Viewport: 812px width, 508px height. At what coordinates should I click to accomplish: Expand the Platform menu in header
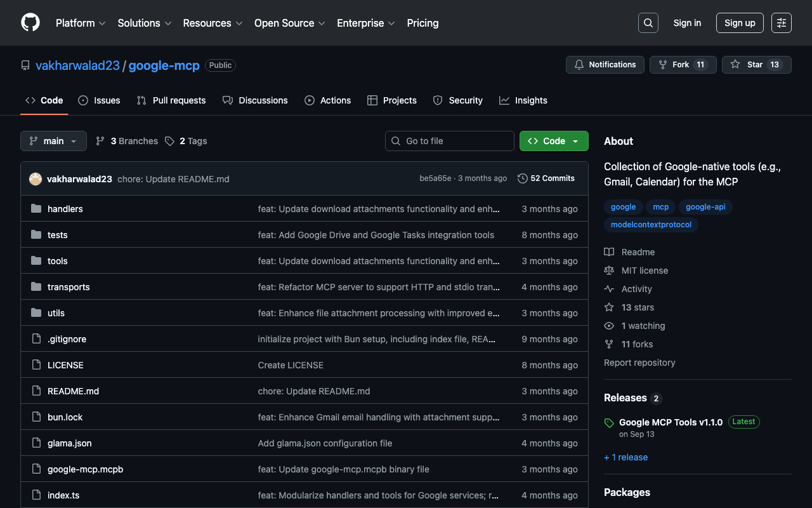click(x=81, y=23)
